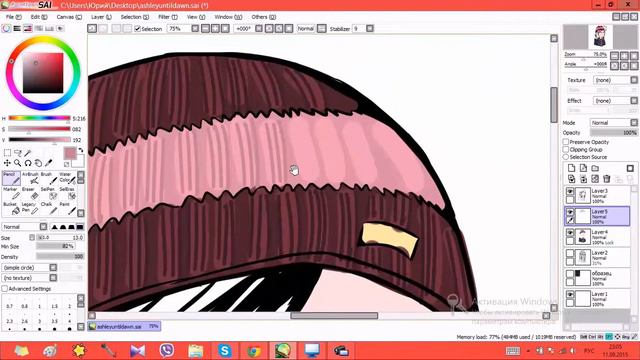640x360 pixels.
Task: Show the RGB slider panel
Action: [17, 29]
